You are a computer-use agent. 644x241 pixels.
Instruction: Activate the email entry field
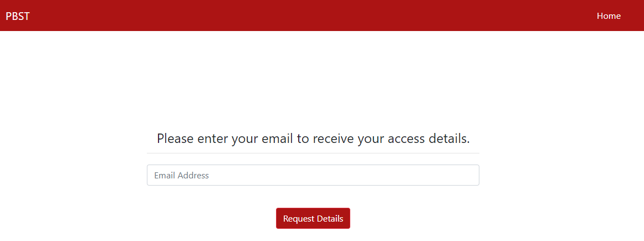click(313, 175)
